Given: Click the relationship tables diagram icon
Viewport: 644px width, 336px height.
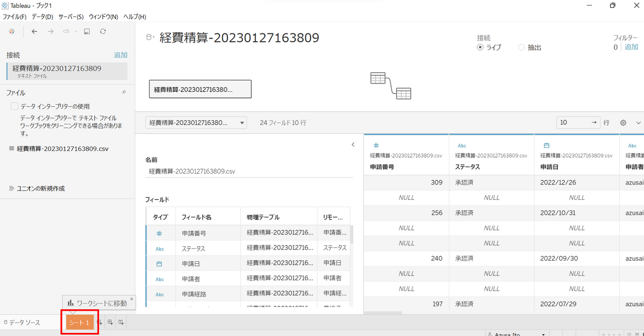Looking at the screenshot, I should (x=391, y=86).
